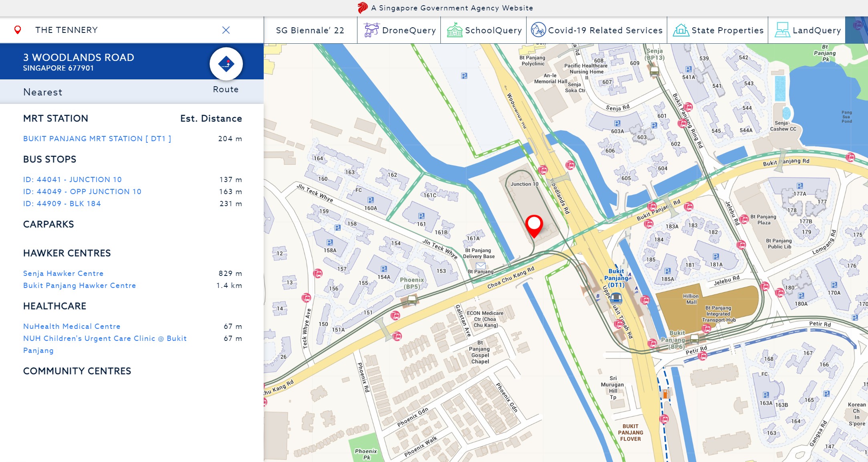Click the bus stop icon near block 157
The height and width of the screenshot is (462, 868).
pyautogui.click(x=318, y=274)
